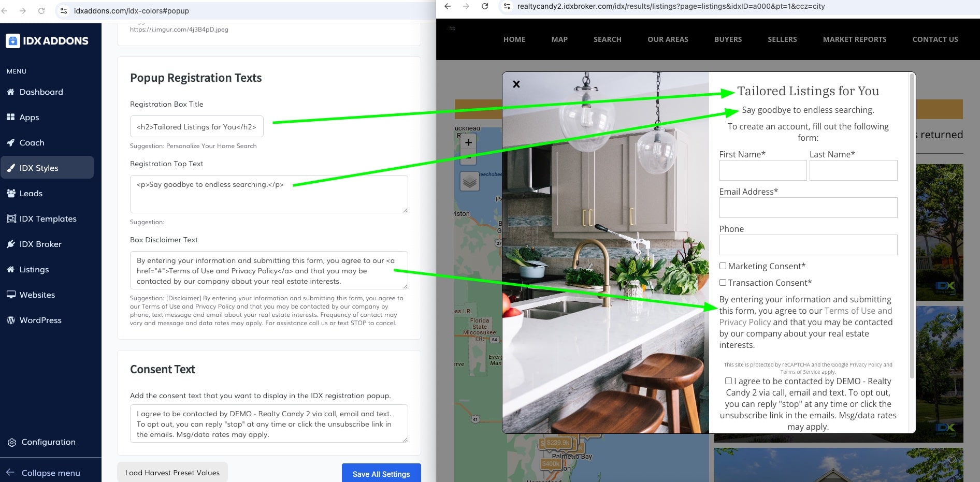Open HOME in the site navigation
980x482 pixels.
coord(514,39)
